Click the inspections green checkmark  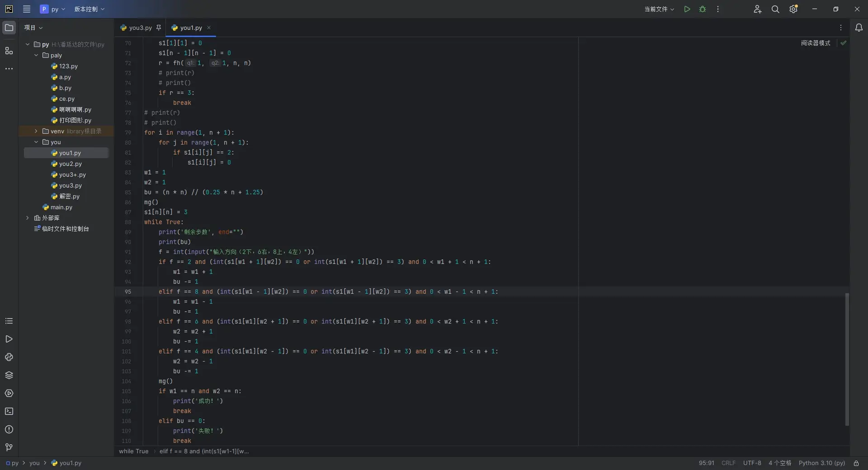844,43
